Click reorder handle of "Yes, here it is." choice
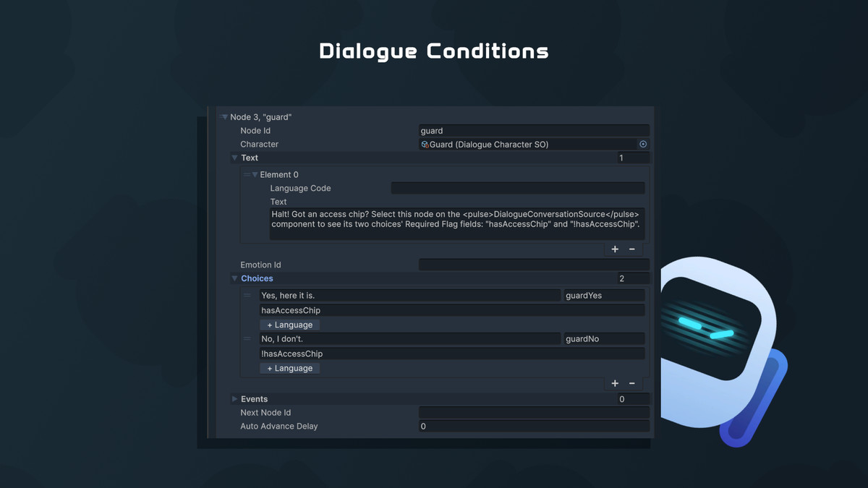Screen dimensions: 868x488 [247, 296]
